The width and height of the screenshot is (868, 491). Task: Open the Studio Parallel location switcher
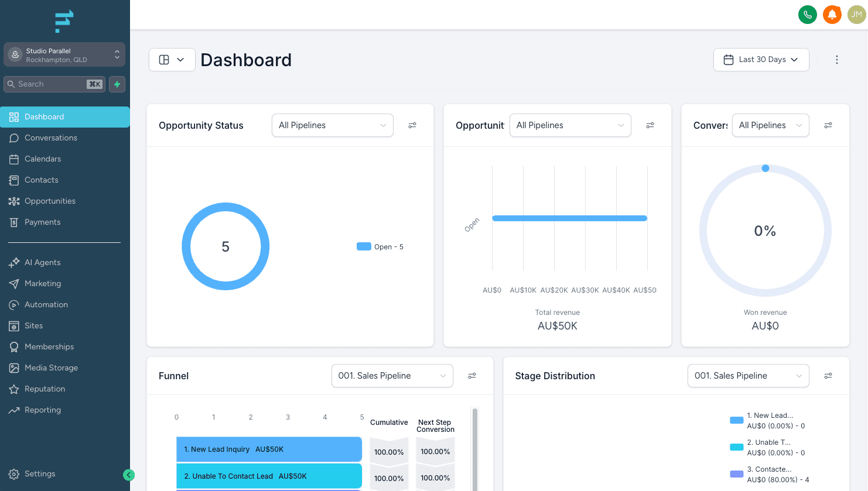[x=64, y=54]
